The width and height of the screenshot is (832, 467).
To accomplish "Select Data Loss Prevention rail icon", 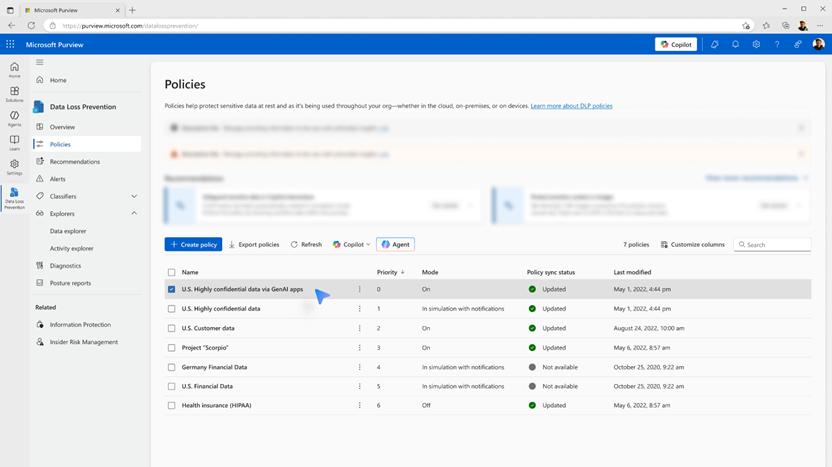I will pos(14,198).
